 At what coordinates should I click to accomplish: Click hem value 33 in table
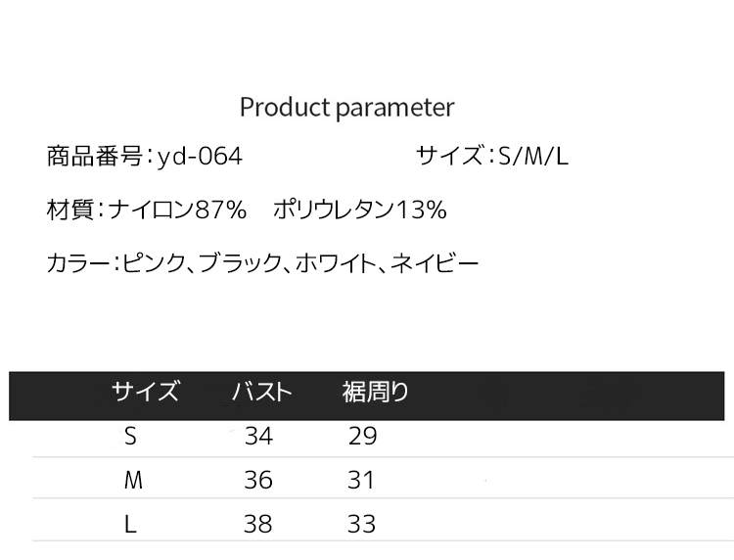click(361, 525)
